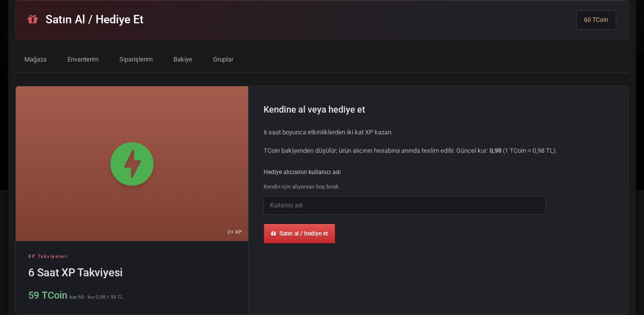Click the green lightning bolt XP icon

(x=132, y=164)
